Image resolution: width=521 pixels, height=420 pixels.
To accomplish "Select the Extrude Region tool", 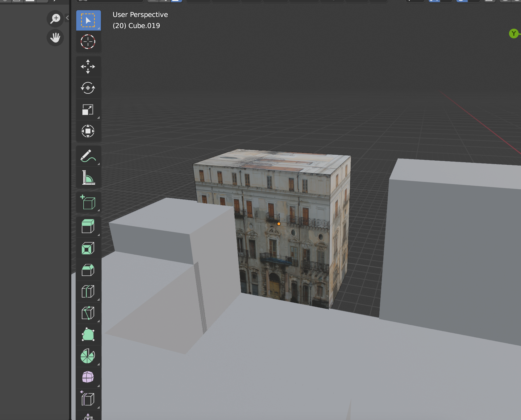I will pos(88,226).
